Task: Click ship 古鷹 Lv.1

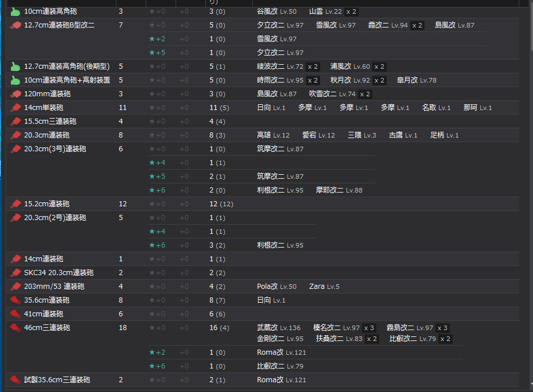Action: coord(403,135)
